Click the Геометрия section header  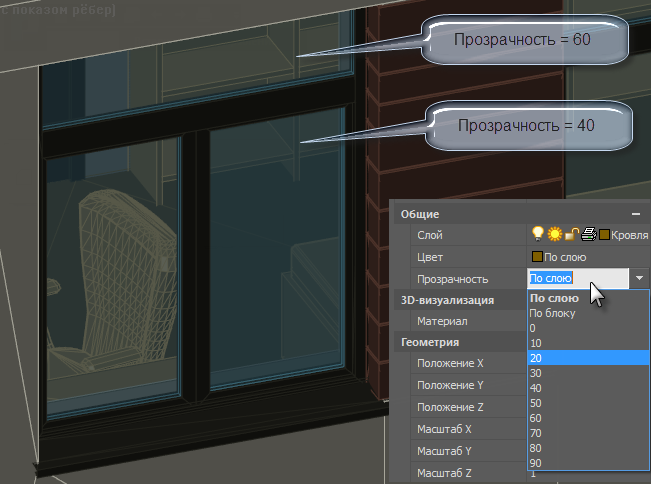428,343
